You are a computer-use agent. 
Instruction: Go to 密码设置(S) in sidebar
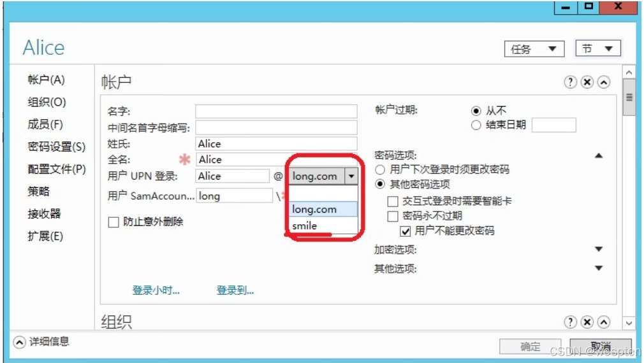(x=56, y=147)
